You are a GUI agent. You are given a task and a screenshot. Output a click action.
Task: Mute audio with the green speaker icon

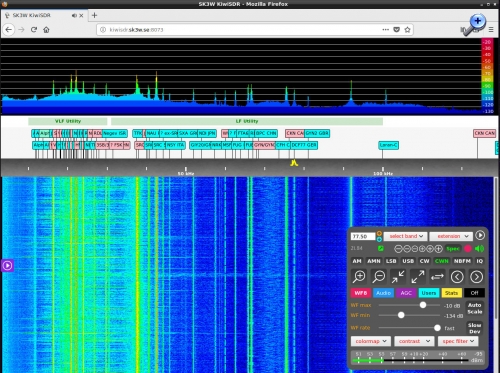point(479,249)
